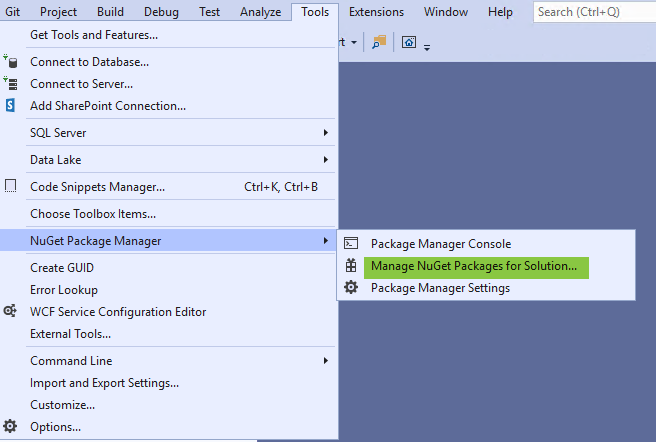This screenshot has width=656, height=442.
Task: Select Options...
Action: (x=169, y=427)
